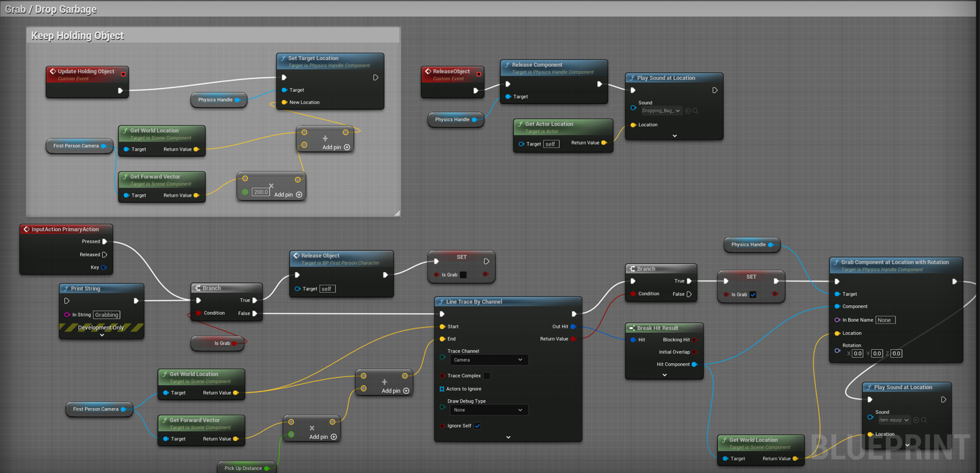The width and height of the screenshot is (980, 473).
Task: Expand Play Sound node with item-equip sound
Action: pos(907,445)
